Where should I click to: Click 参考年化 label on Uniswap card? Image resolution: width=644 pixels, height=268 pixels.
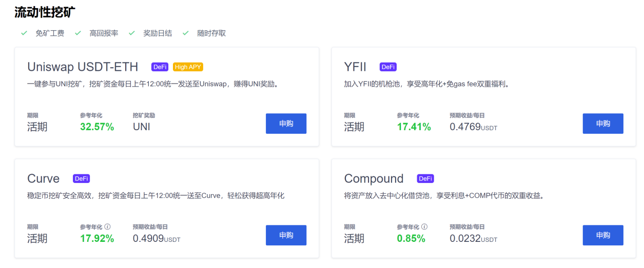click(91, 115)
